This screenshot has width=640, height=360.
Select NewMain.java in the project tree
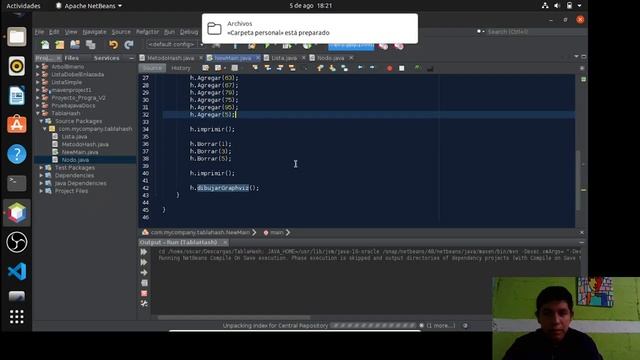click(80, 152)
